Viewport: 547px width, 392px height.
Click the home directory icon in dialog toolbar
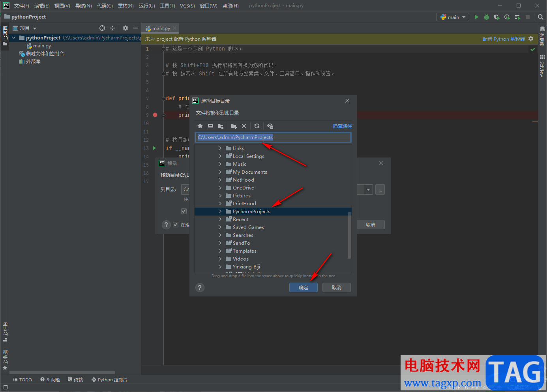[x=200, y=126]
